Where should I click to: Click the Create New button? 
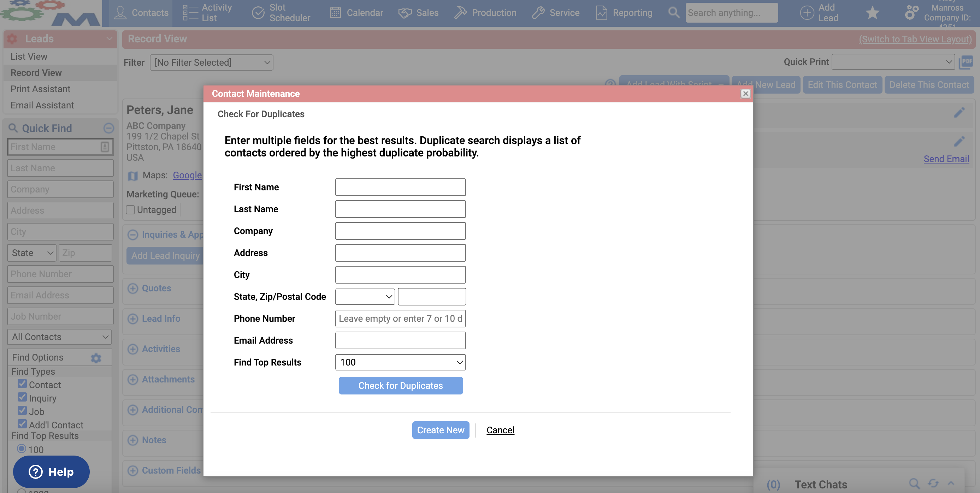(441, 430)
